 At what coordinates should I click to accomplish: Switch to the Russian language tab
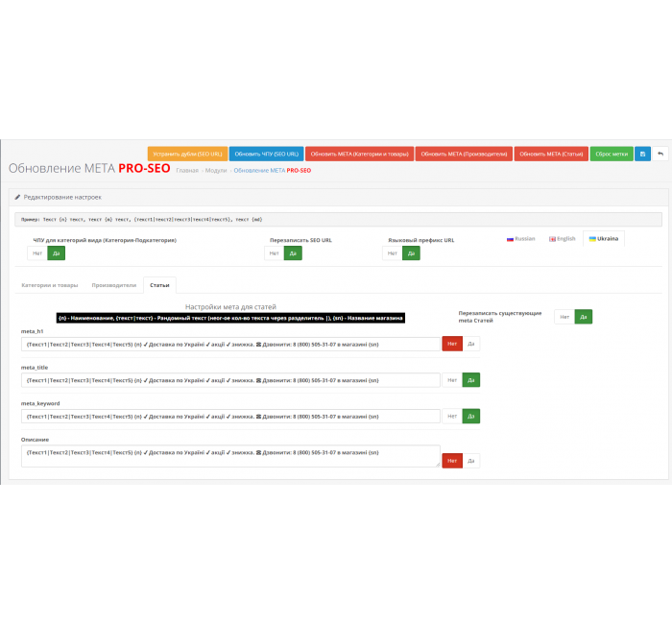point(520,239)
